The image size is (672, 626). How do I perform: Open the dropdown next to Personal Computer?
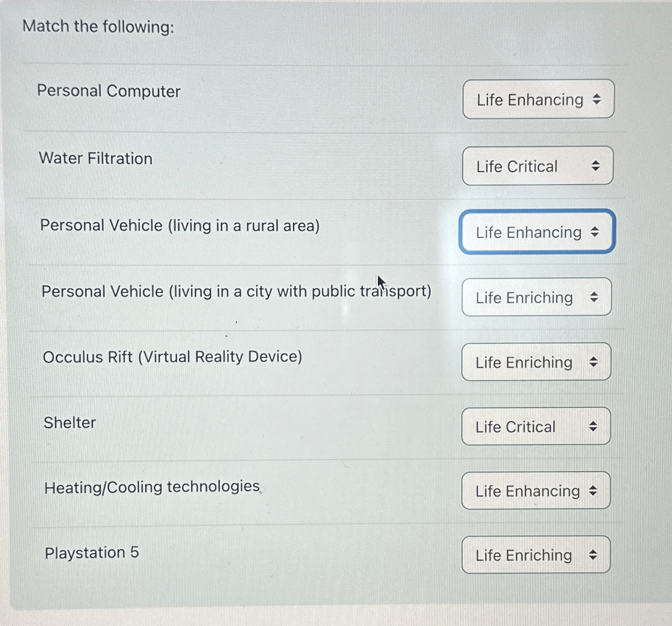[537, 100]
